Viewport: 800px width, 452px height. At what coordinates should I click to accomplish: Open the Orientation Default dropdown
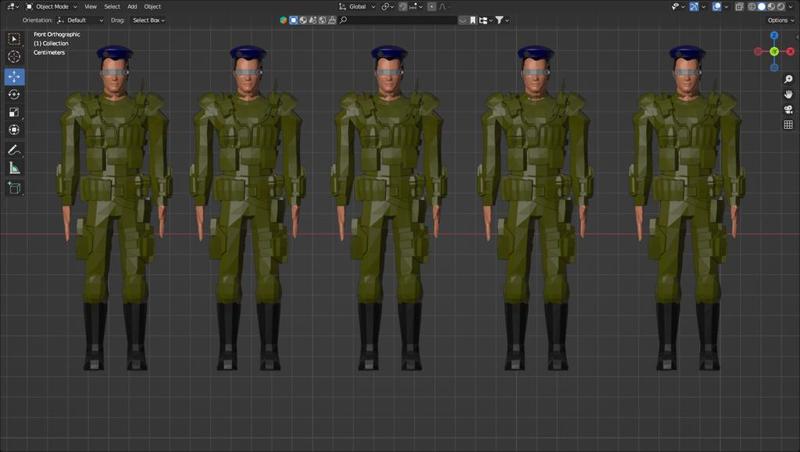coord(81,20)
